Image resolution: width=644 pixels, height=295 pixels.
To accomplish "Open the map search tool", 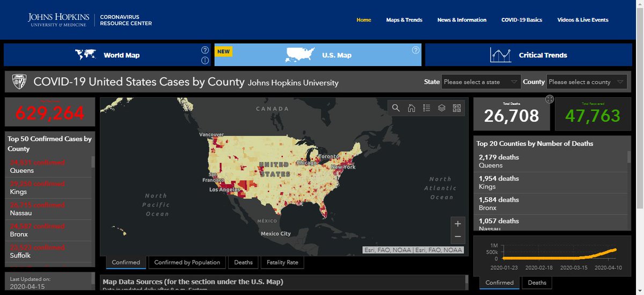I will [396, 108].
